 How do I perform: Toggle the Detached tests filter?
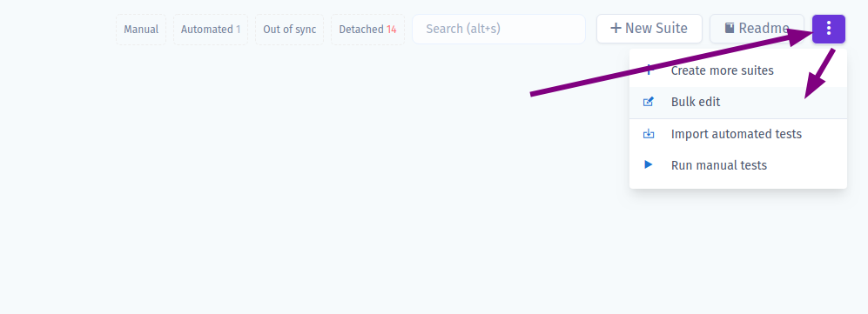(x=367, y=30)
